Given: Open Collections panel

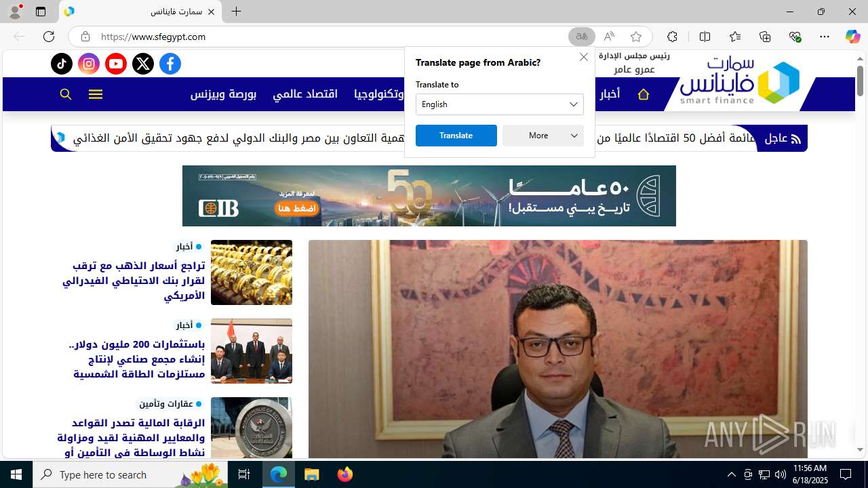Looking at the screenshot, I should pos(765,37).
